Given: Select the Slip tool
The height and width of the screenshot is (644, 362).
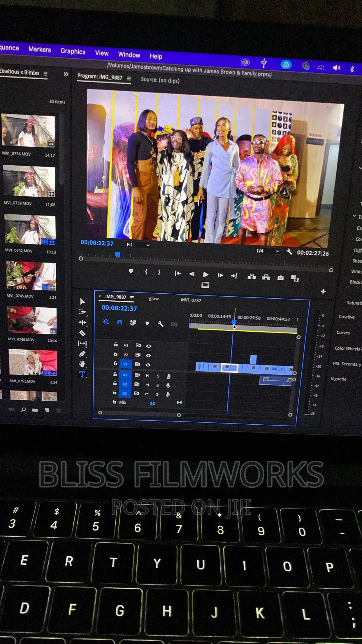Looking at the screenshot, I should pos(82,343).
